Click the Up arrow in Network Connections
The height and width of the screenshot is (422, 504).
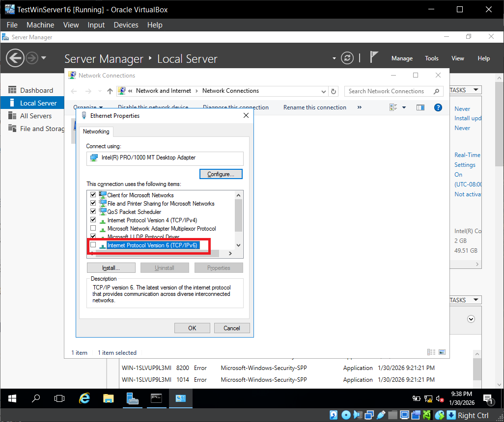pyautogui.click(x=110, y=91)
